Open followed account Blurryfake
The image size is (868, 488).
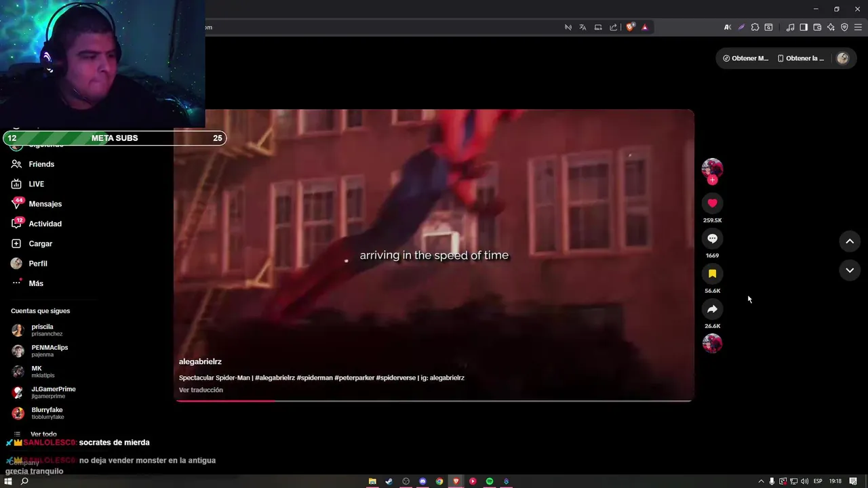(46, 413)
